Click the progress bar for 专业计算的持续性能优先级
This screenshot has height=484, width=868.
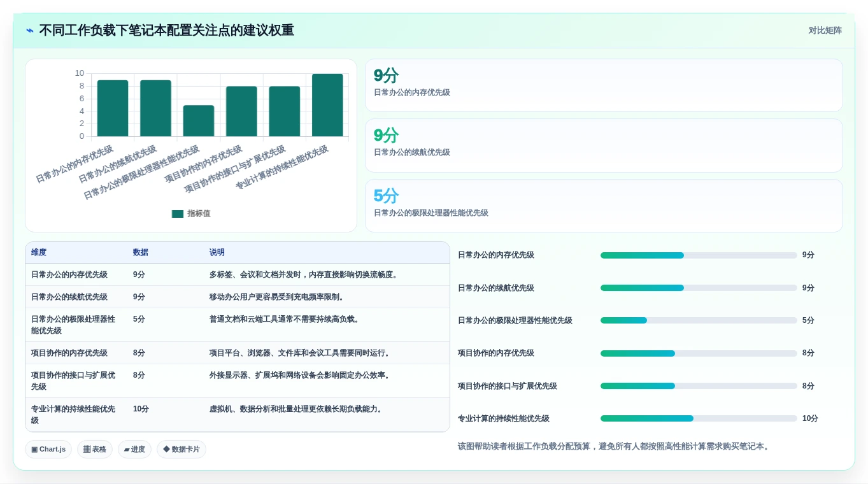(x=699, y=418)
